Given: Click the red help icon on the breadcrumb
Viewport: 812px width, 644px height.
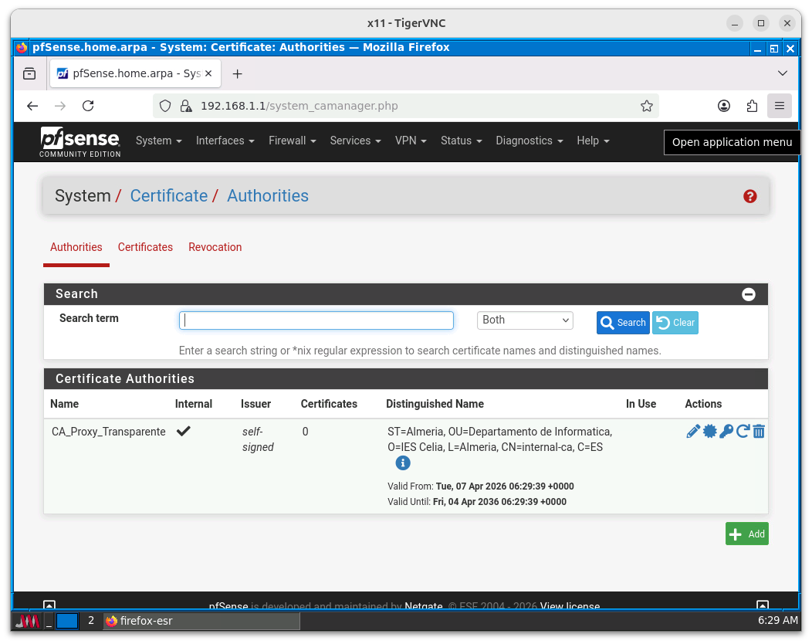Looking at the screenshot, I should [749, 196].
